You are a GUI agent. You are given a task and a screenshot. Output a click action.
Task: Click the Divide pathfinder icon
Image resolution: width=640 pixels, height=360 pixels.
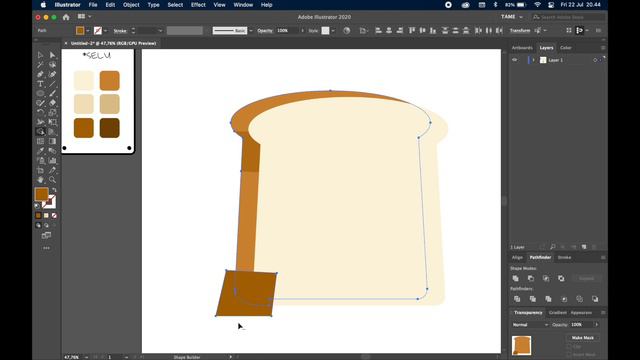pos(517,299)
